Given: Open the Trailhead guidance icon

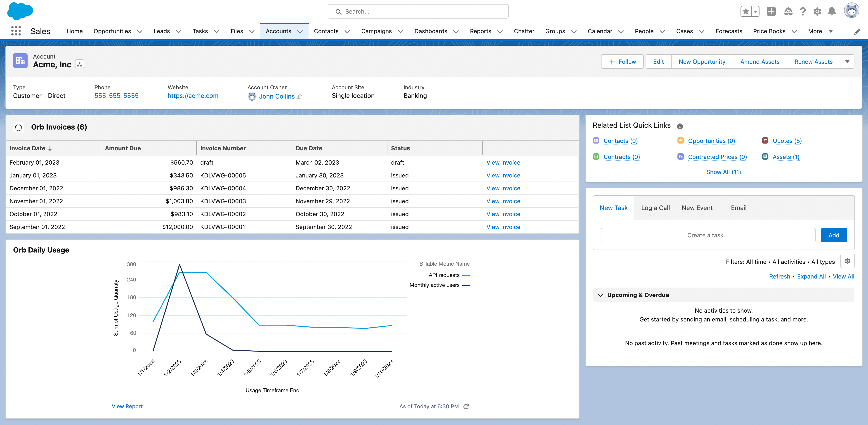Looking at the screenshot, I should click(x=788, y=12).
